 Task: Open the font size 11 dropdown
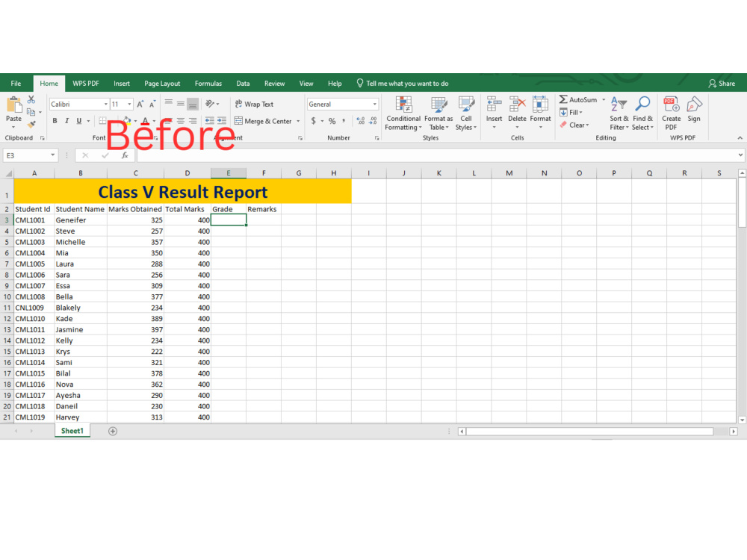click(129, 105)
